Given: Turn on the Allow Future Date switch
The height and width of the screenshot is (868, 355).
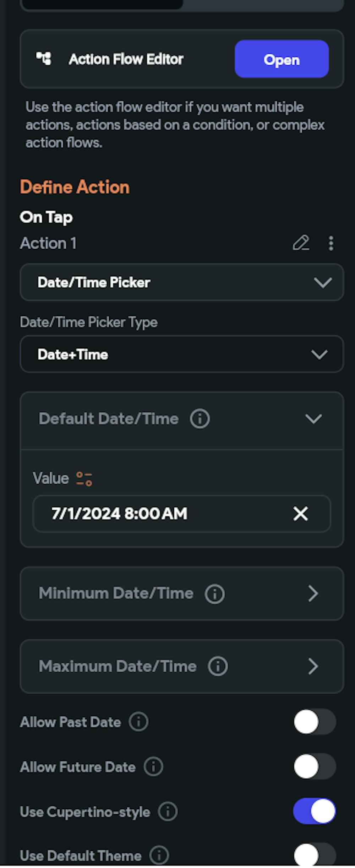Looking at the screenshot, I should click(315, 766).
